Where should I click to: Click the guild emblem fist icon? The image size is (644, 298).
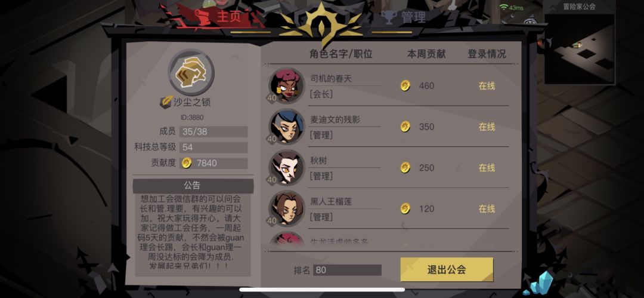pyautogui.click(x=191, y=72)
